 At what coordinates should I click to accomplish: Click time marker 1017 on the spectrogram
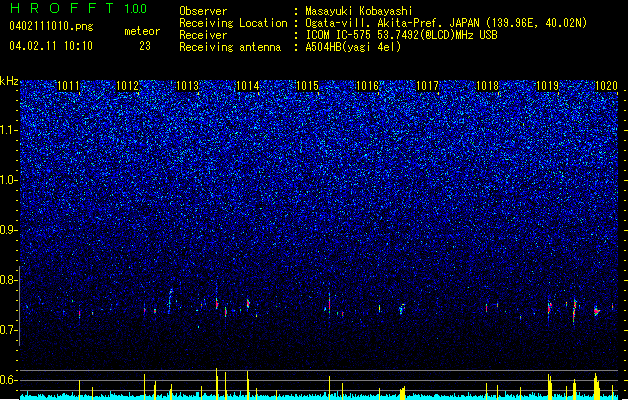click(428, 86)
